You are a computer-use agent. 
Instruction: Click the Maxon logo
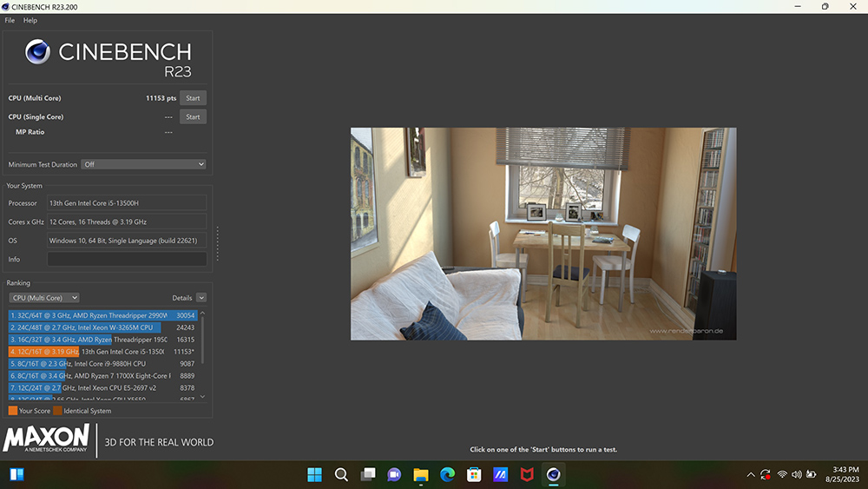(x=47, y=439)
